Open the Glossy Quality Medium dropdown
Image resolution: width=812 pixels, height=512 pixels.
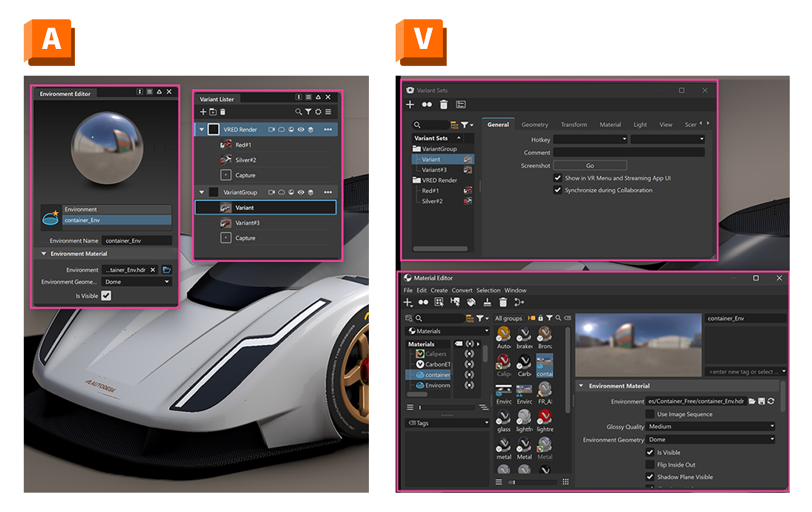(x=711, y=427)
